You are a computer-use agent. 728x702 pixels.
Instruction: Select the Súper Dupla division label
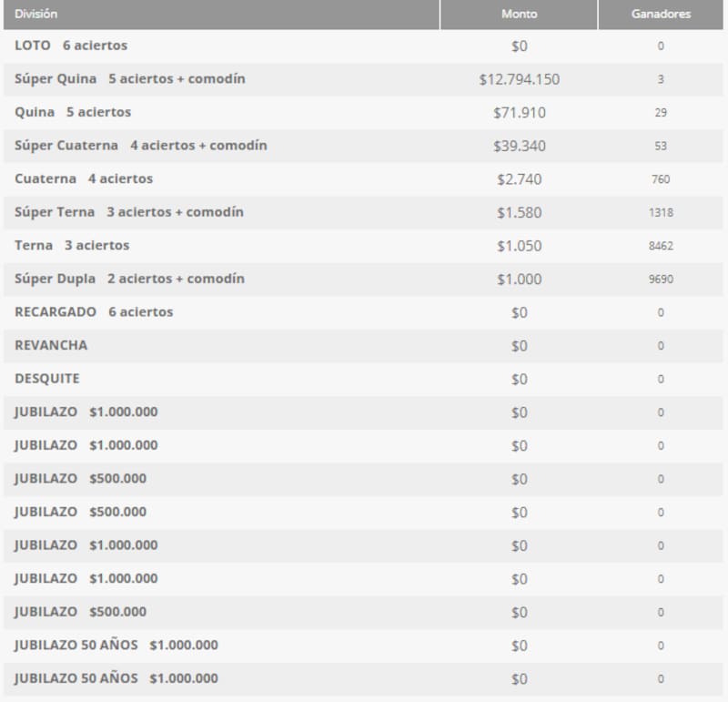click(x=129, y=279)
